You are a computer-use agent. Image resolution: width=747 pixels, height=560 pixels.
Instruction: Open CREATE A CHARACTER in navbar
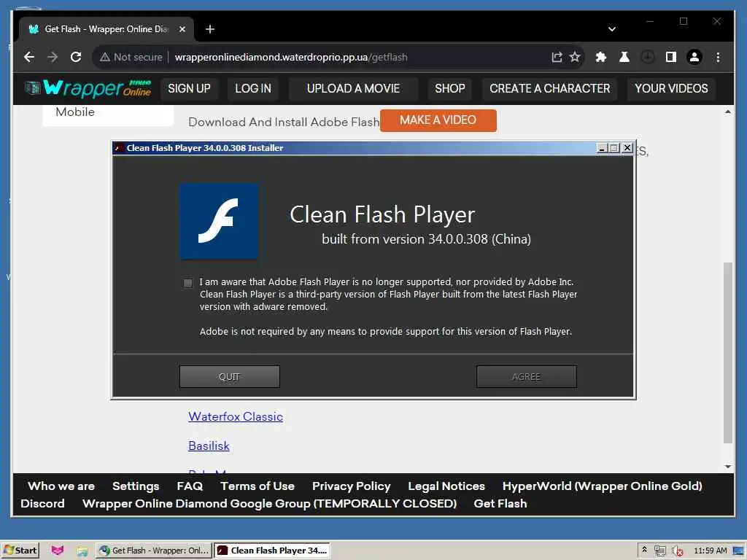550,88
